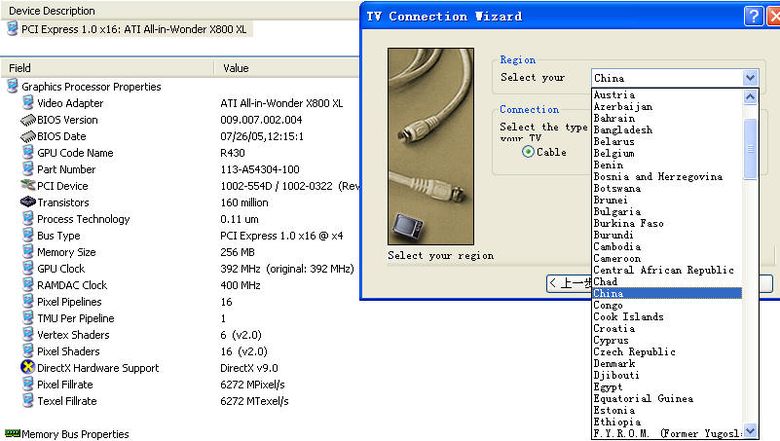Click the Memory Bus Properties icon
This screenshot has height=441, width=780.
pyautogui.click(x=12, y=434)
